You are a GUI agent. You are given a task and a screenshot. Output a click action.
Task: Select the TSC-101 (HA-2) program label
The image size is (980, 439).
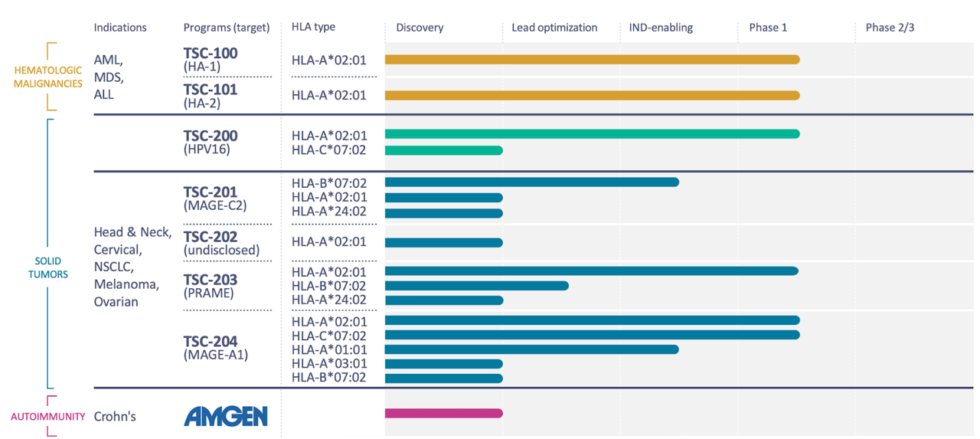[211, 95]
